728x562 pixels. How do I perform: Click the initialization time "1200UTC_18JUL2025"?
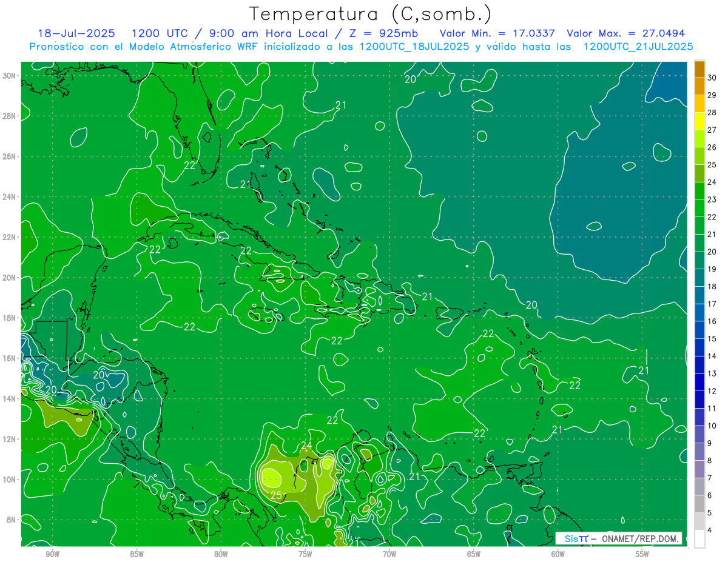414,46
